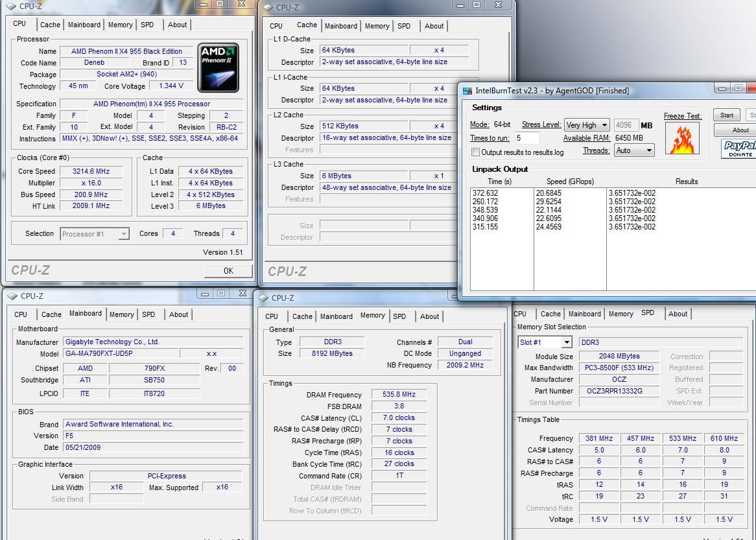Click the GA-MA790FXT-UD5P model field
The width and height of the screenshot is (756, 540).
tap(121, 353)
